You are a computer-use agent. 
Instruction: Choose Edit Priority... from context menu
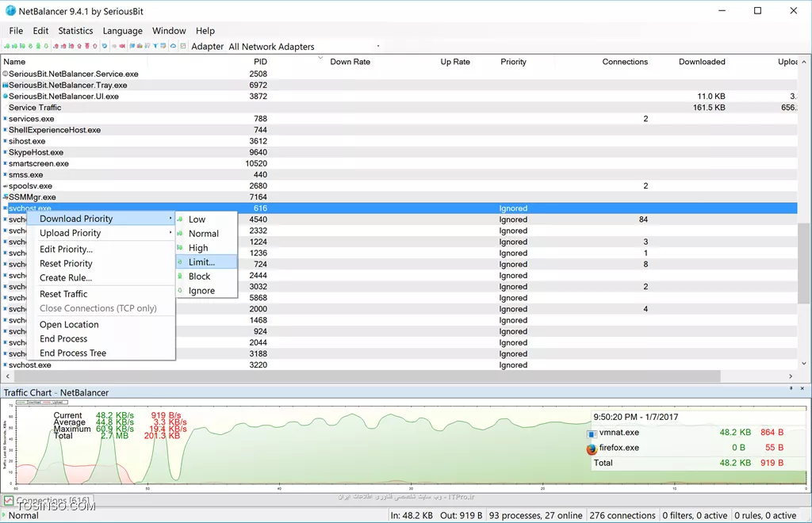coord(101,250)
